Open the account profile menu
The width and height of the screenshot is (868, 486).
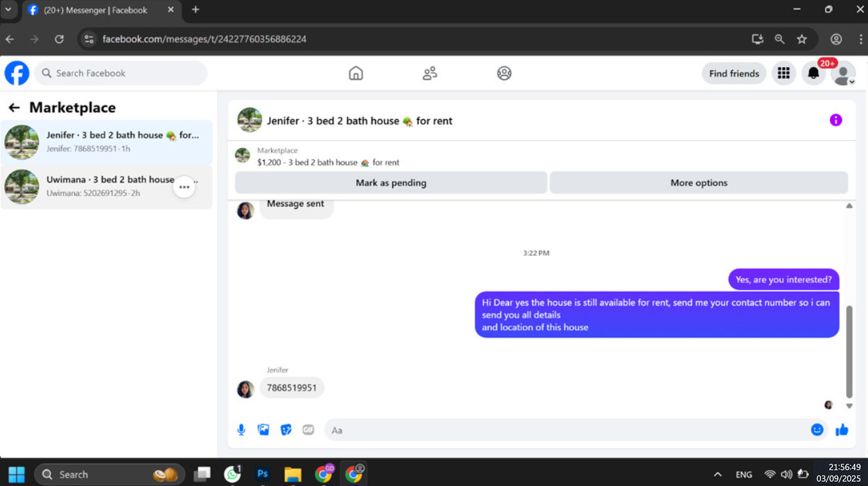(843, 73)
